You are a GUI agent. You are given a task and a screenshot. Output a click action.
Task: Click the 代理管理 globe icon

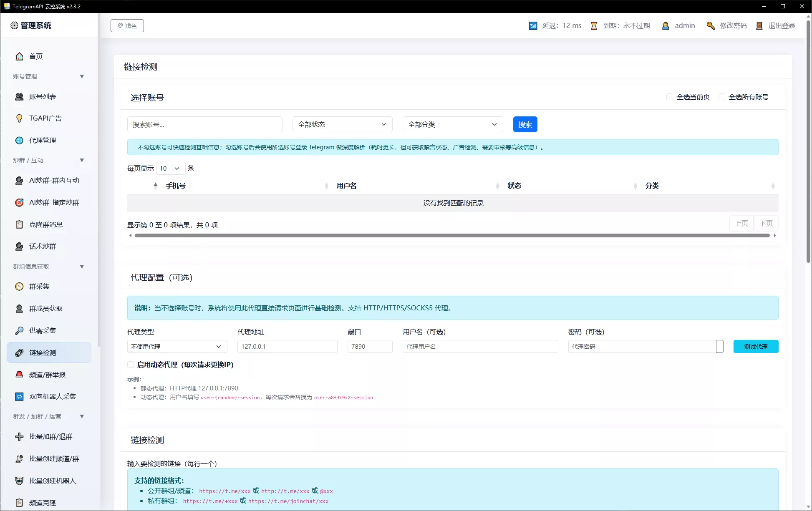(19, 141)
